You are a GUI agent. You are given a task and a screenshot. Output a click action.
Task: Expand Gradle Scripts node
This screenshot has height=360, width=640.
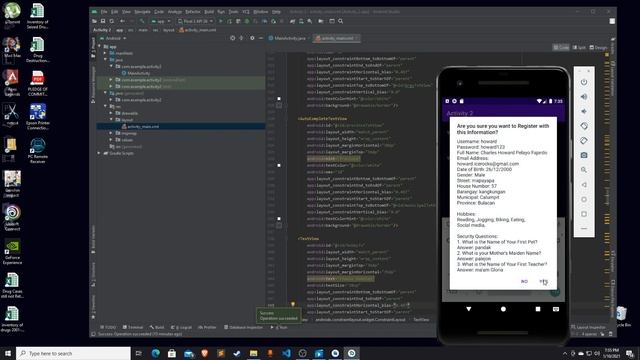click(100, 153)
